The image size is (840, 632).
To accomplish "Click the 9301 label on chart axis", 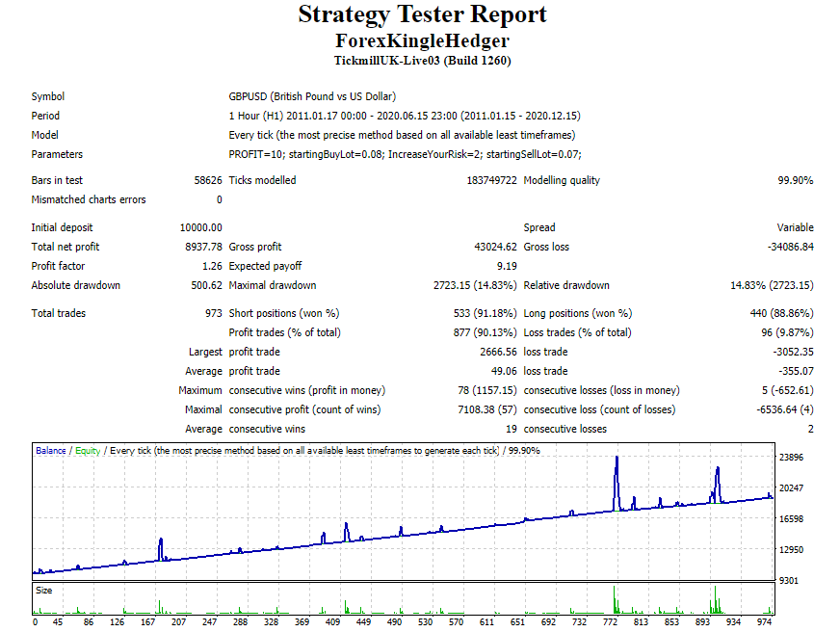I will (x=789, y=581).
